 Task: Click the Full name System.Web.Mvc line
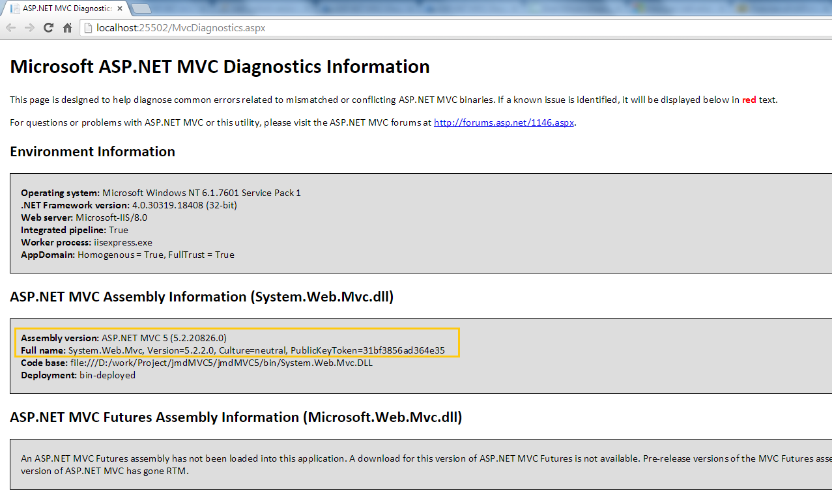click(233, 350)
